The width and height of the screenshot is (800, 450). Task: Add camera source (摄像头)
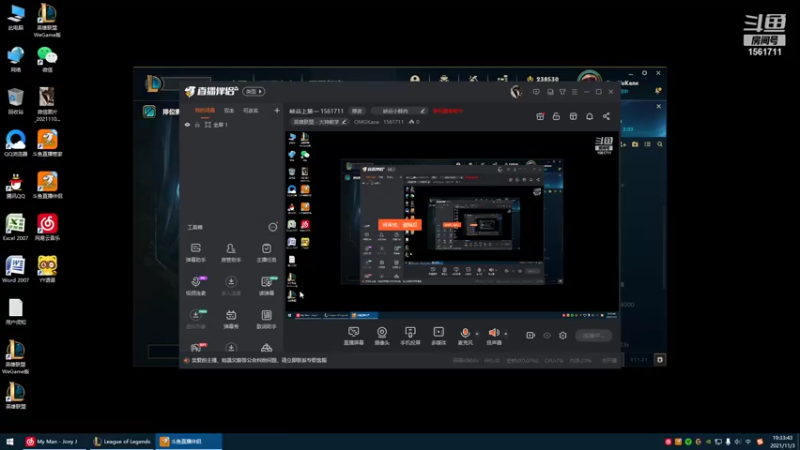pos(382,336)
